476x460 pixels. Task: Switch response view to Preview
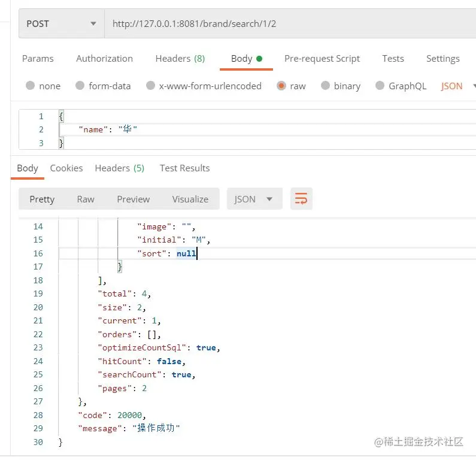coord(133,199)
